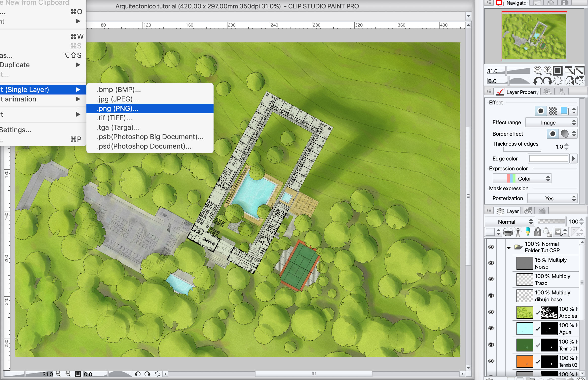Hide the Noise layer

(491, 263)
